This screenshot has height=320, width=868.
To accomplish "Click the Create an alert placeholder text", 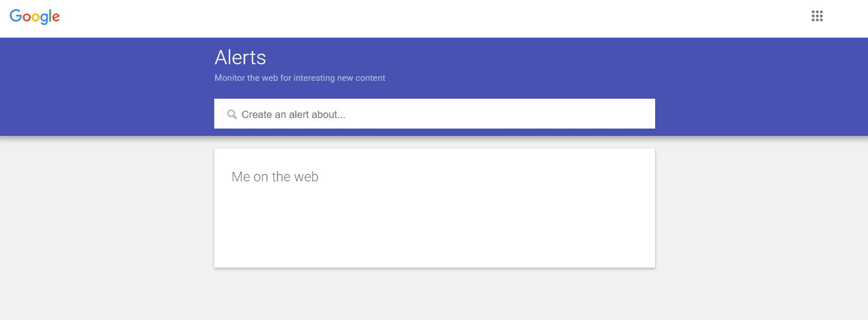I will (294, 114).
